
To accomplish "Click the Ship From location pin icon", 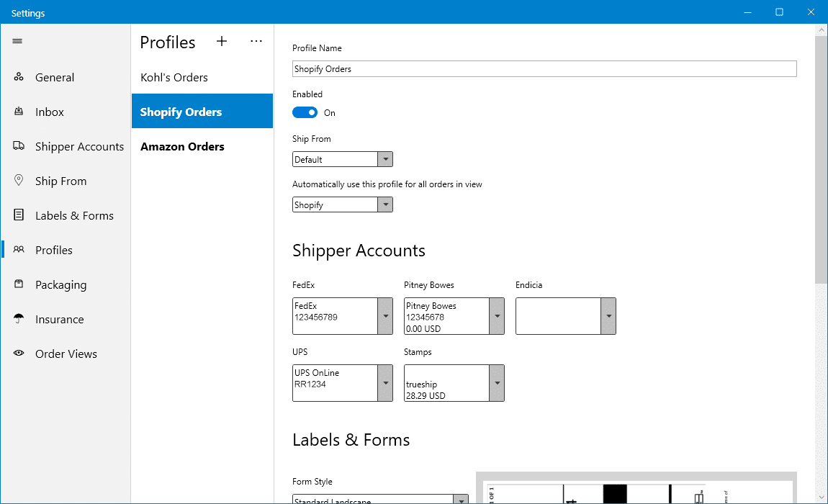I will (19, 180).
